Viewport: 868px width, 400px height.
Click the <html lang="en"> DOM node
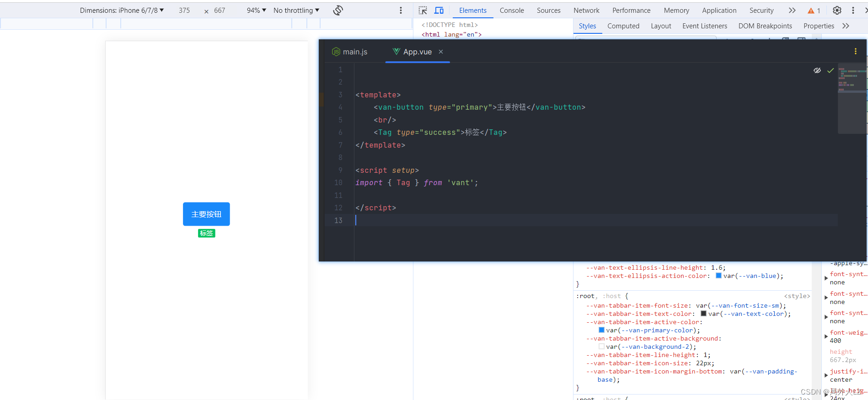click(x=451, y=34)
